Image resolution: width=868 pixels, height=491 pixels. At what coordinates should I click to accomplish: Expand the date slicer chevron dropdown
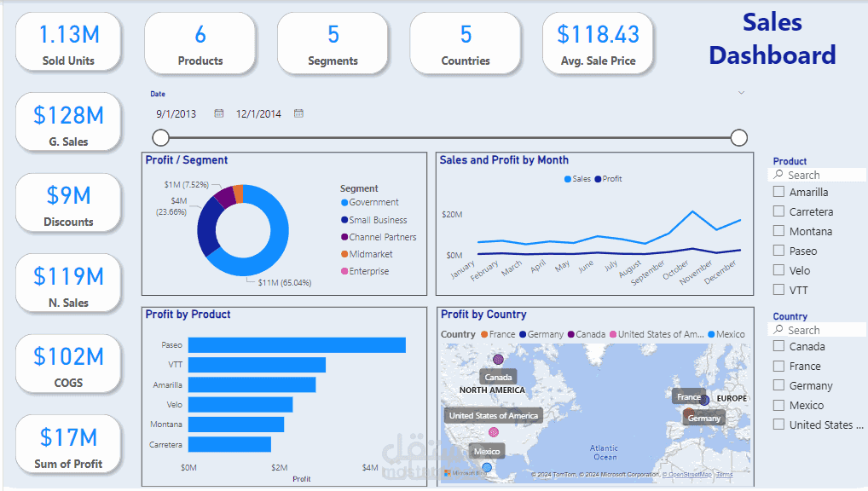[741, 92]
